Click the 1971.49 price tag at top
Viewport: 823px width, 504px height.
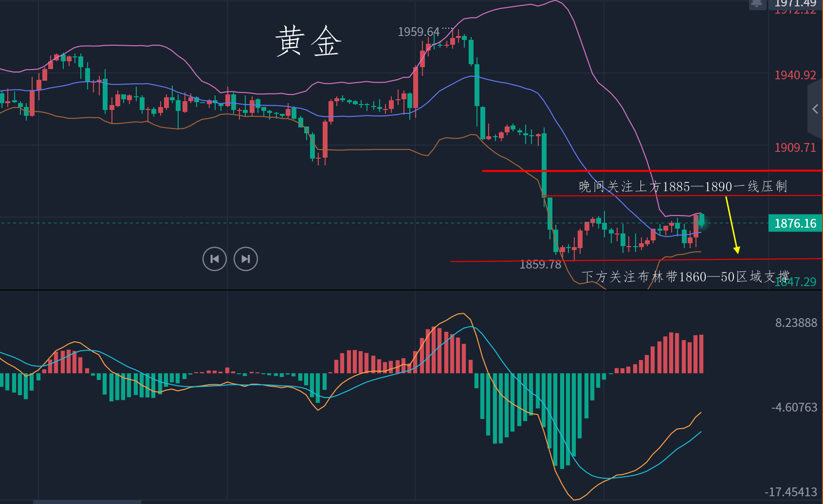(x=795, y=3)
